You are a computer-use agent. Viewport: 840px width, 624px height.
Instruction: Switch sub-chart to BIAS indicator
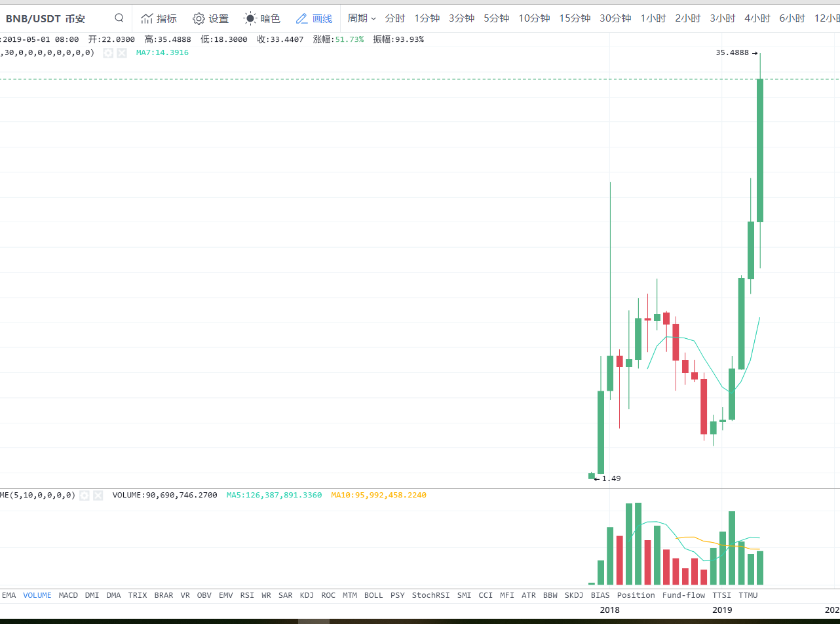600,595
